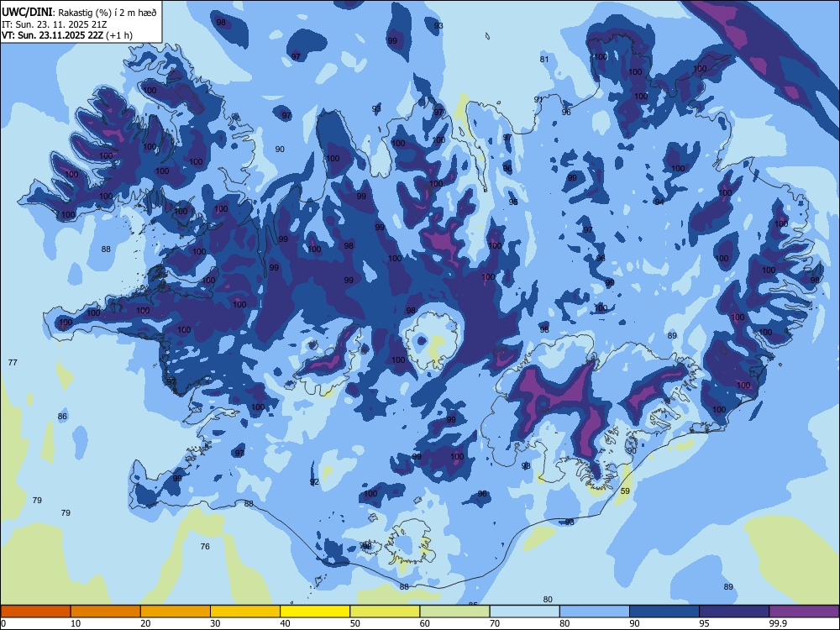
Task: Click the 59 humidity value on the map
Action: (625, 491)
